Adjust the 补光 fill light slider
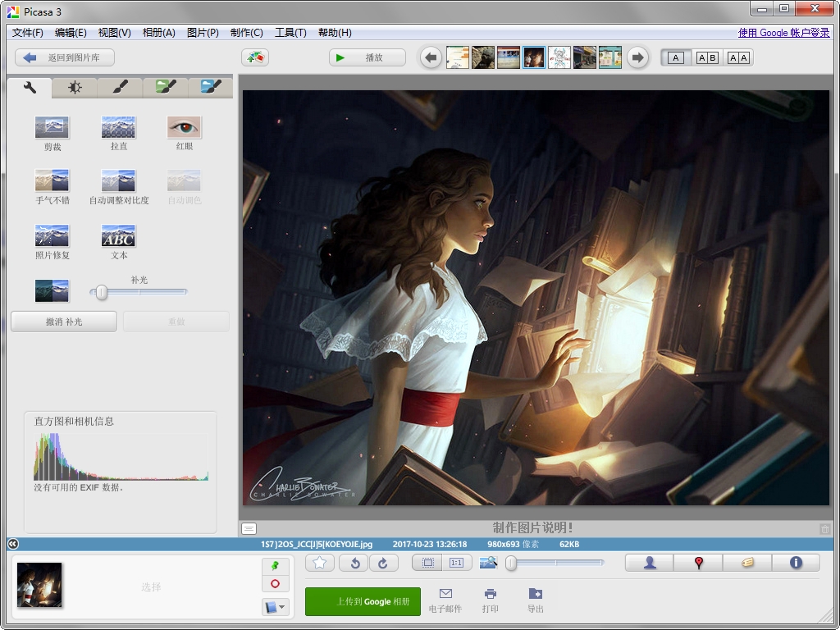Screen dimensions: 840x630 click(100, 293)
